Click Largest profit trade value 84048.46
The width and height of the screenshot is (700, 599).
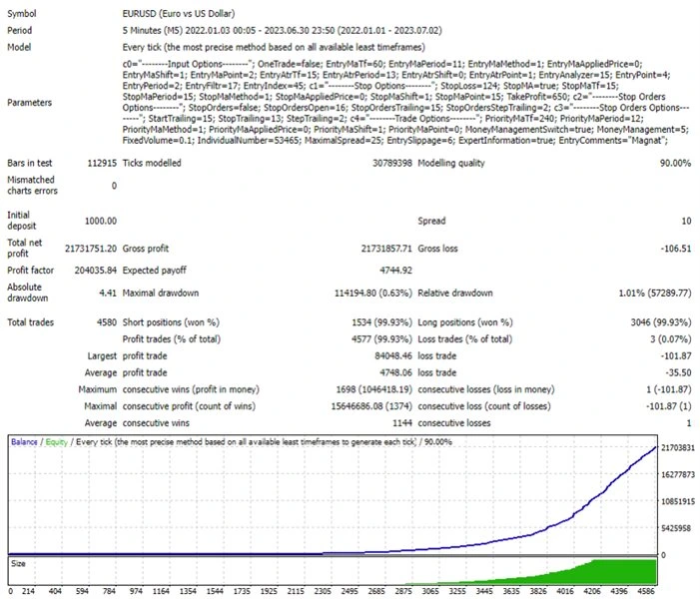(393, 356)
